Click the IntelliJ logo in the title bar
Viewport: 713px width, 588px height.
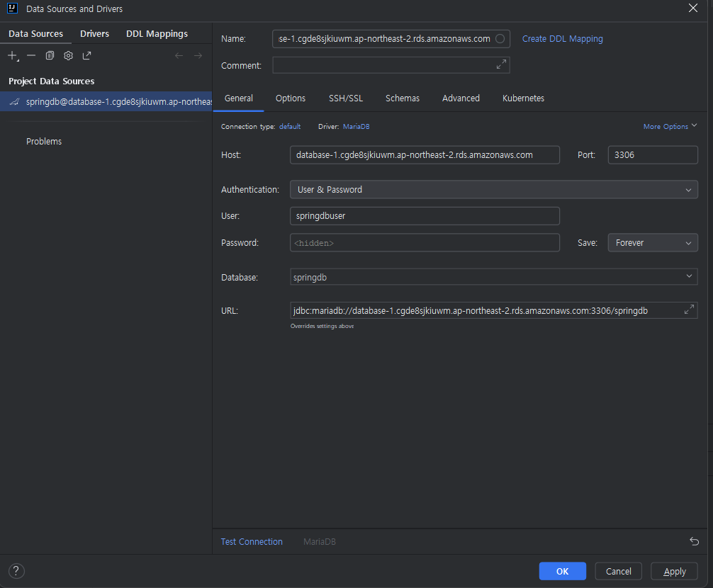pos(12,9)
